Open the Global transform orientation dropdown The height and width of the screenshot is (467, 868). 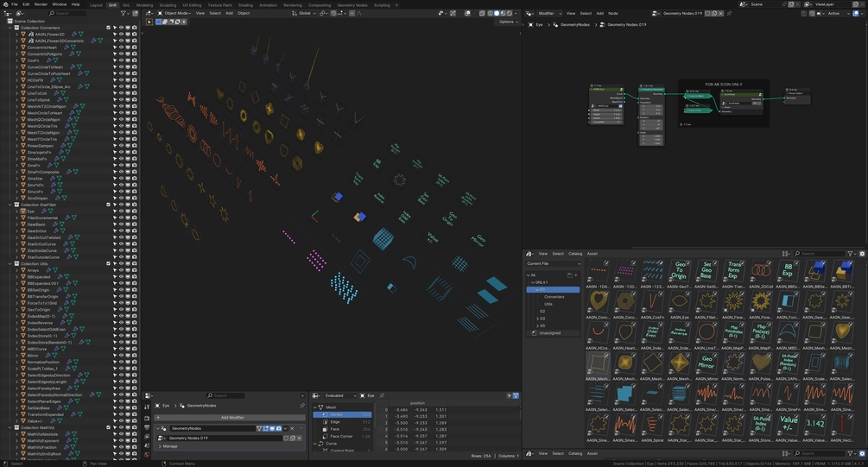coord(302,13)
